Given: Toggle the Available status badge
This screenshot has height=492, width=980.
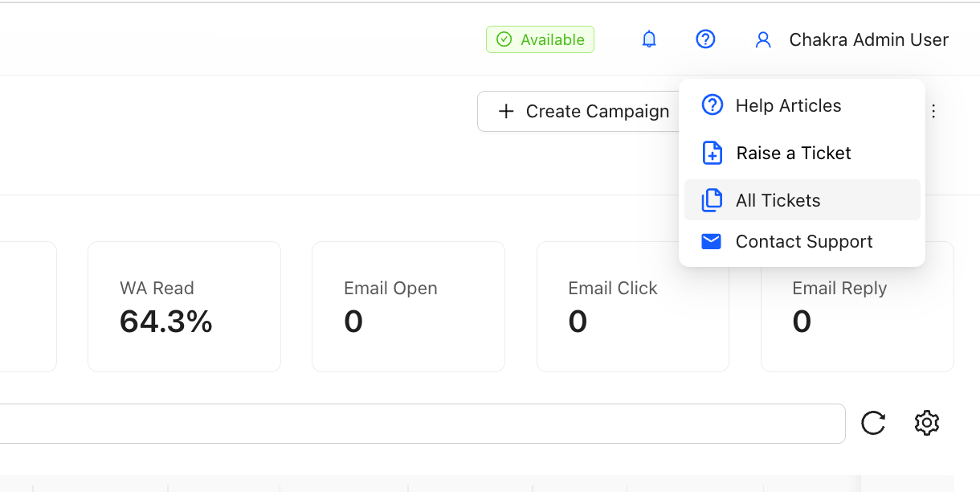Looking at the screenshot, I should pos(540,39).
